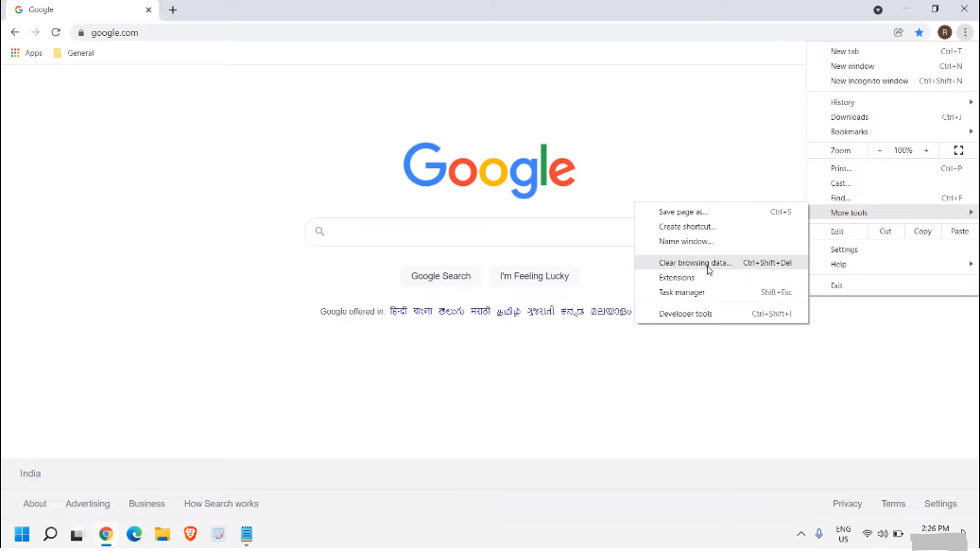Select New window menu item
Viewport: 980px width, 551px height.
[x=894, y=66]
